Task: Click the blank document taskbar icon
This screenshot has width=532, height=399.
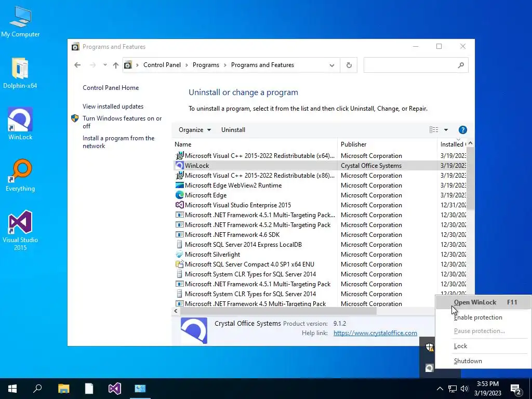Action: tap(89, 389)
